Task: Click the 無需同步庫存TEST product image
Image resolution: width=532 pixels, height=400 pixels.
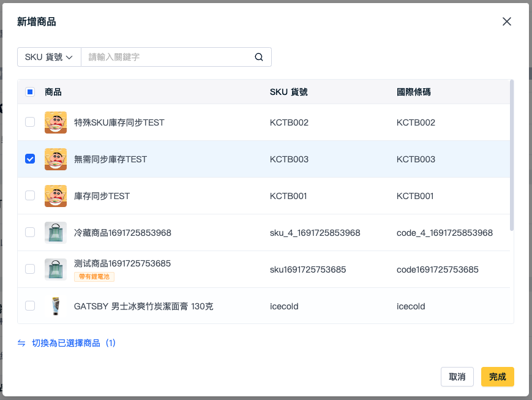Action: click(56, 159)
